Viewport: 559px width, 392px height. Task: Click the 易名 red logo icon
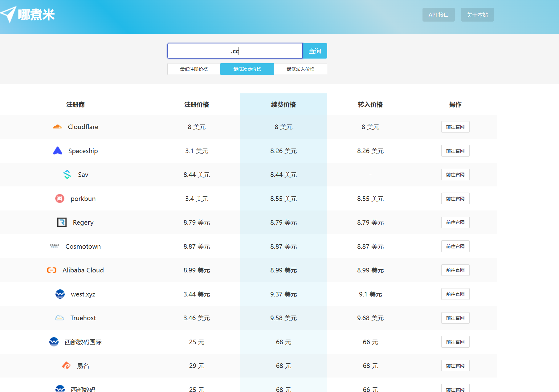coord(66,365)
